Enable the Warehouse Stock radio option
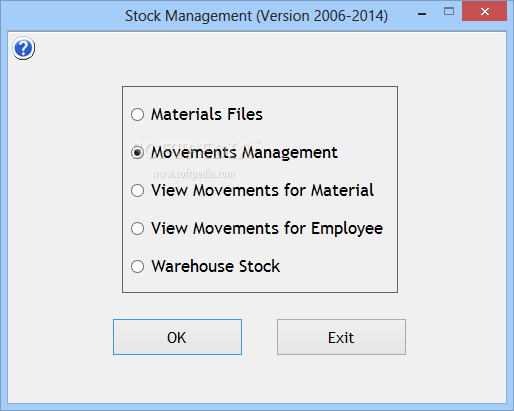Image resolution: width=514 pixels, height=411 pixels. click(137, 266)
